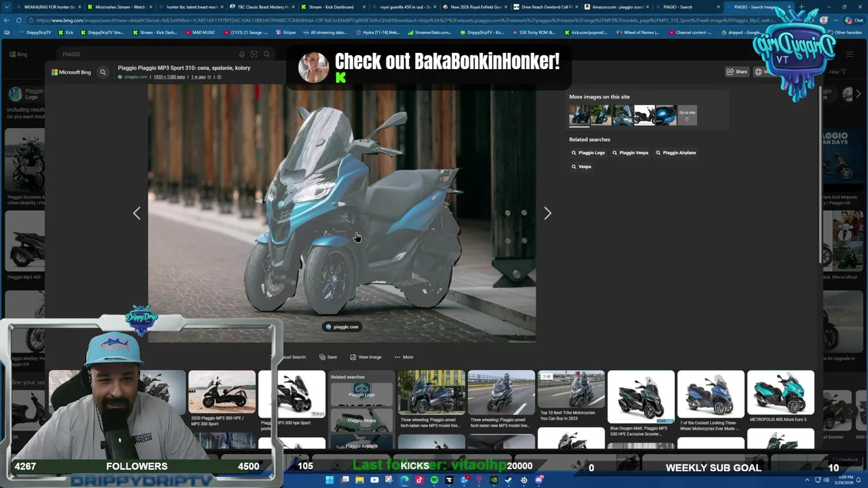Viewport: 868px width, 488px height.
Task: Open File Explorer from taskbar
Action: [359, 480]
